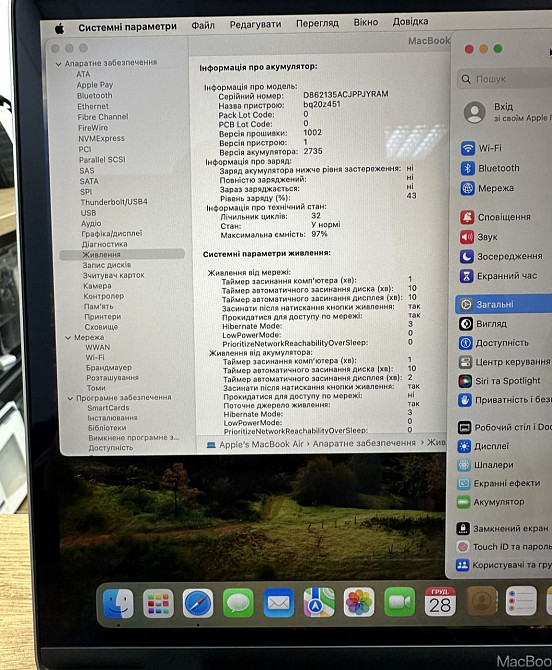Launch Safari from the Dock
The width and height of the screenshot is (552, 670).
[x=198, y=603]
